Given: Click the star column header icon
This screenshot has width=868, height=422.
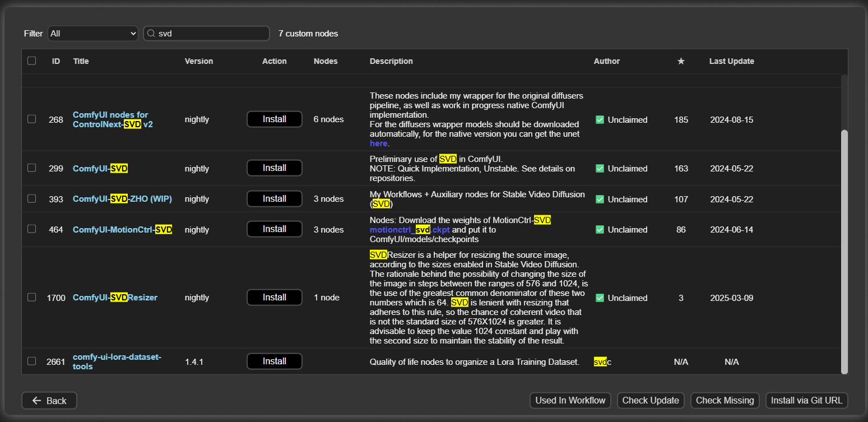Looking at the screenshot, I should pos(681,61).
